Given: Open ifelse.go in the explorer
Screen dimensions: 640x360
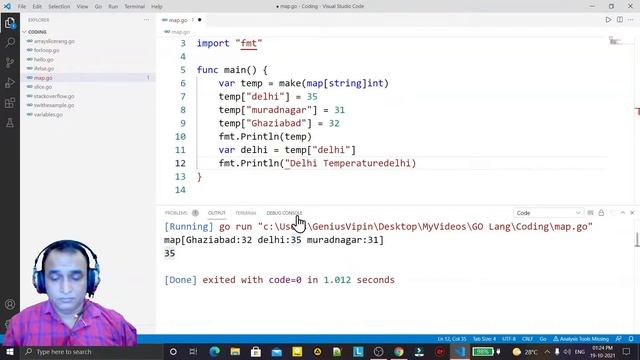Looking at the screenshot, I should click(x=44, y=69).
